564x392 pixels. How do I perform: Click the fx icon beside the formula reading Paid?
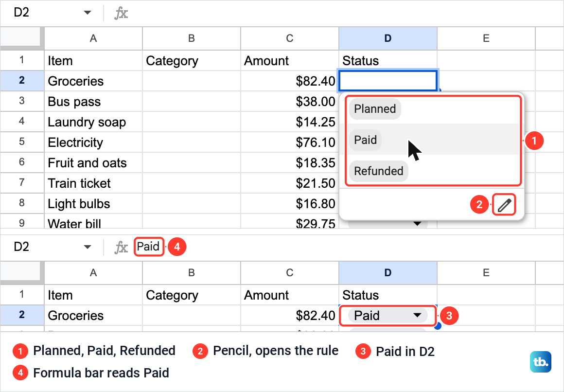point(121,247)
